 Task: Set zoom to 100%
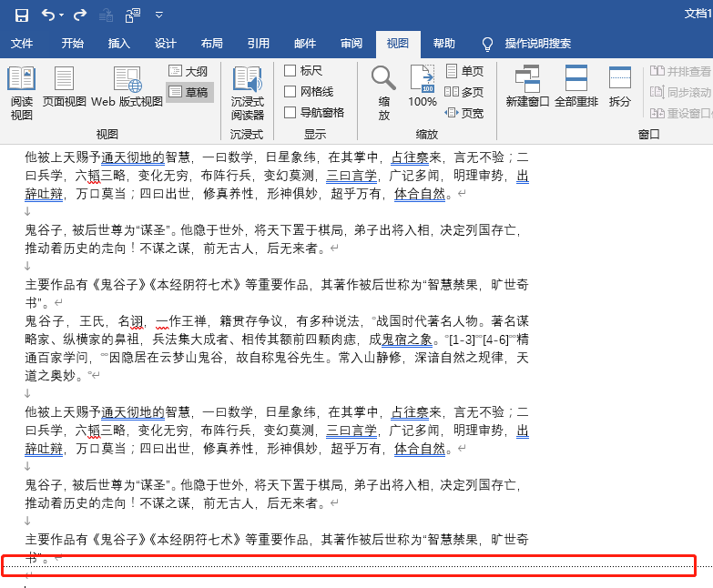click(x=422, y=89)
